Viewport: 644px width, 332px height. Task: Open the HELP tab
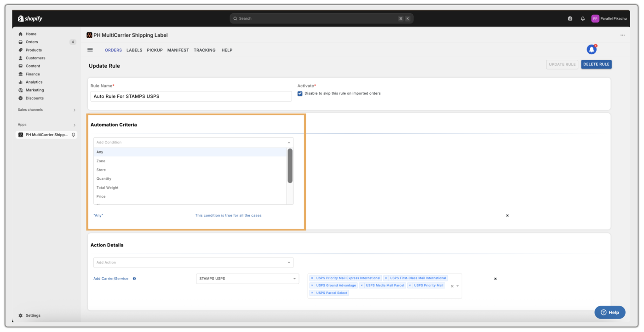pyautogui.click(x=227, y=50)
